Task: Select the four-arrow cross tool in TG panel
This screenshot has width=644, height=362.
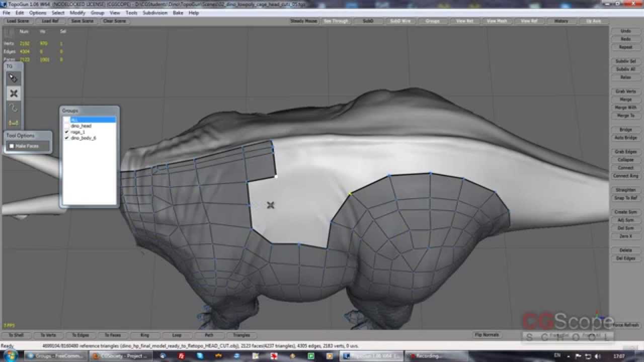Action: [14, 93]
